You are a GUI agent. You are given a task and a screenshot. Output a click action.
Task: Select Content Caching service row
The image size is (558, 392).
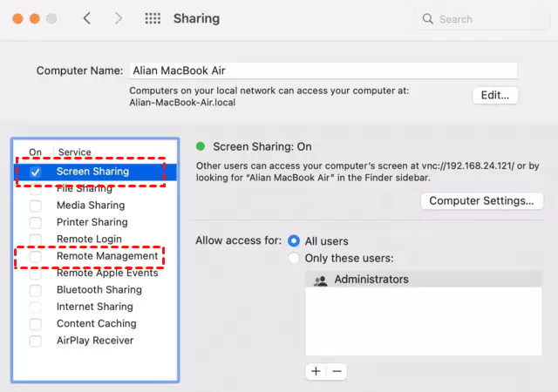(96, 323)
